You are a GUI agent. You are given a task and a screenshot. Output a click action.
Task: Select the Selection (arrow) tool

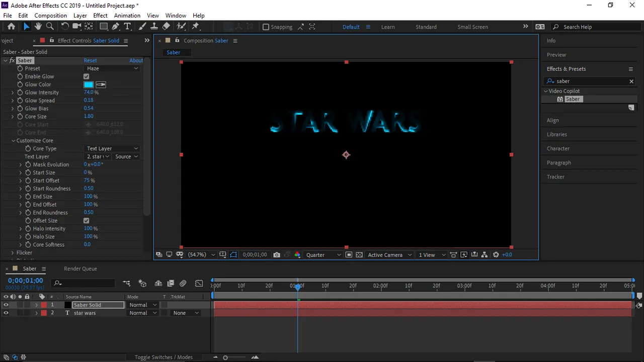[x=26, y=27]
